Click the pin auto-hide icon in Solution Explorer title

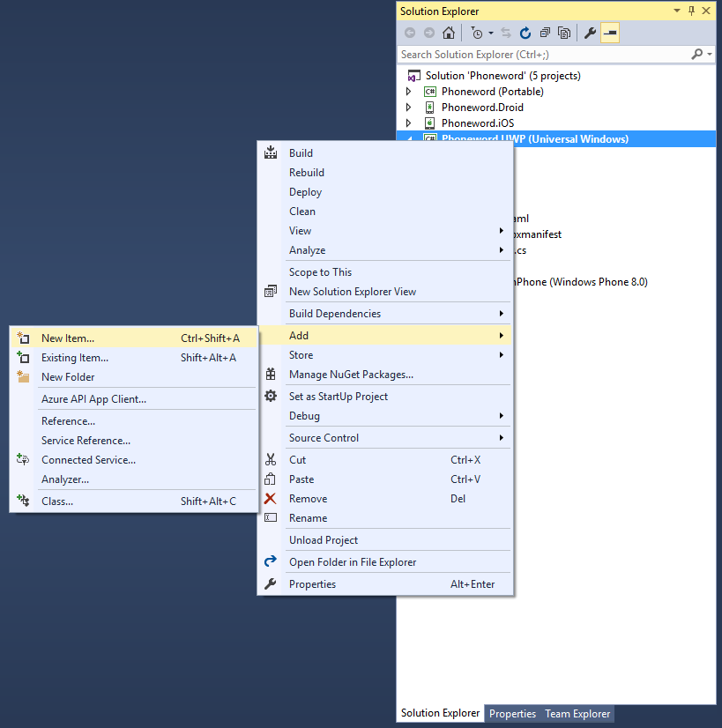691,11
